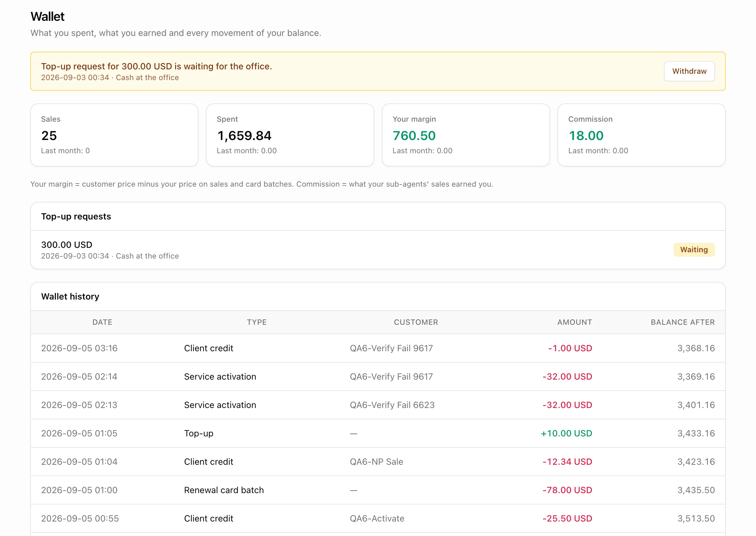The width and height of the screenshot is (756, 536).
Task: Open the Spent summary card
Action: (x=290, y=135)
